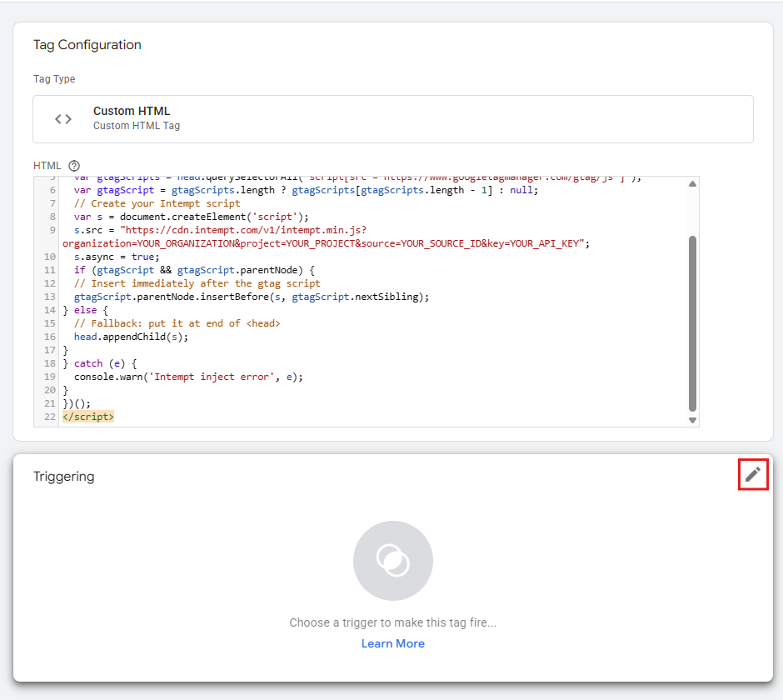Screen dimensions: 783x700
Task: Click the Triggering section heading
Action: pos(64,477)
